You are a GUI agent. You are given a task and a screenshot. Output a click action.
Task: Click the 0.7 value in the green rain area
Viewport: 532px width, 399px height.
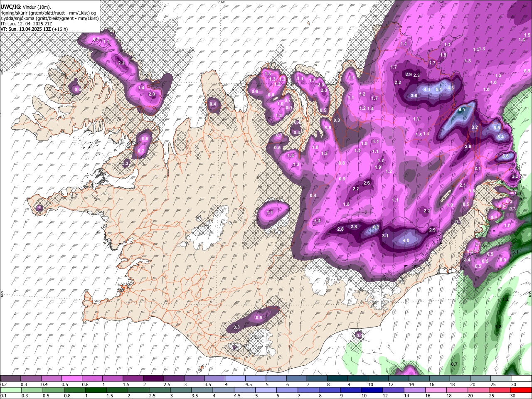pos(454,365)
